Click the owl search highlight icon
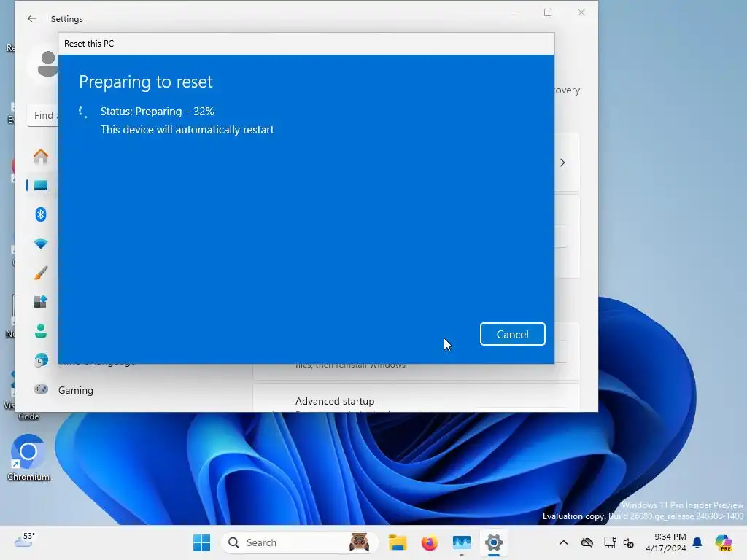The width and height of the screenshot is (747, 560). (359, 542)
